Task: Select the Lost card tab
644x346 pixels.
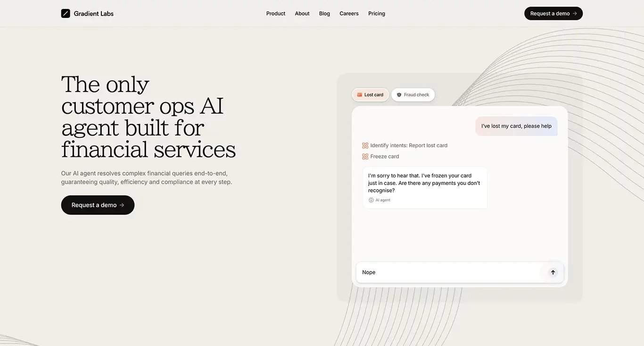Action: (371, 95)
